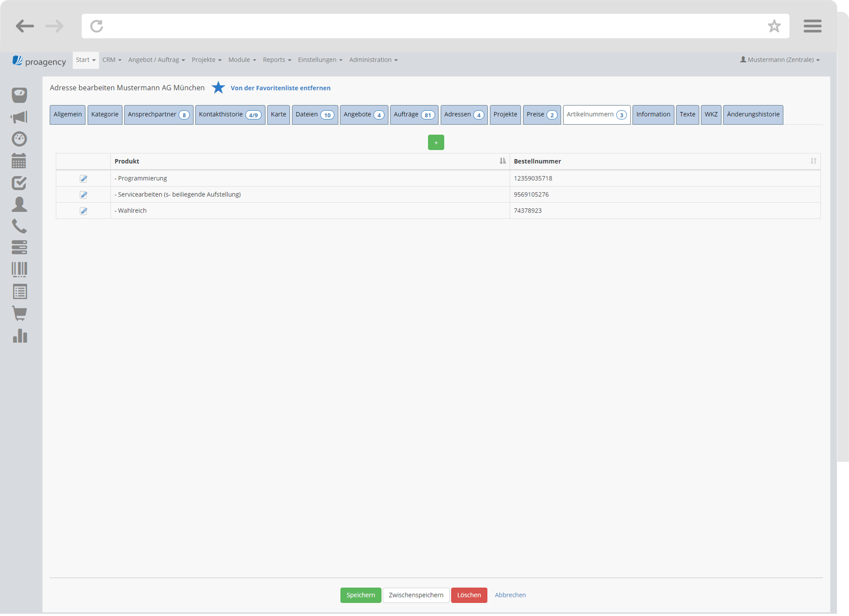Open the phone icon in sidebar
This screenshot has height=616, width=849.
(19, 226)
